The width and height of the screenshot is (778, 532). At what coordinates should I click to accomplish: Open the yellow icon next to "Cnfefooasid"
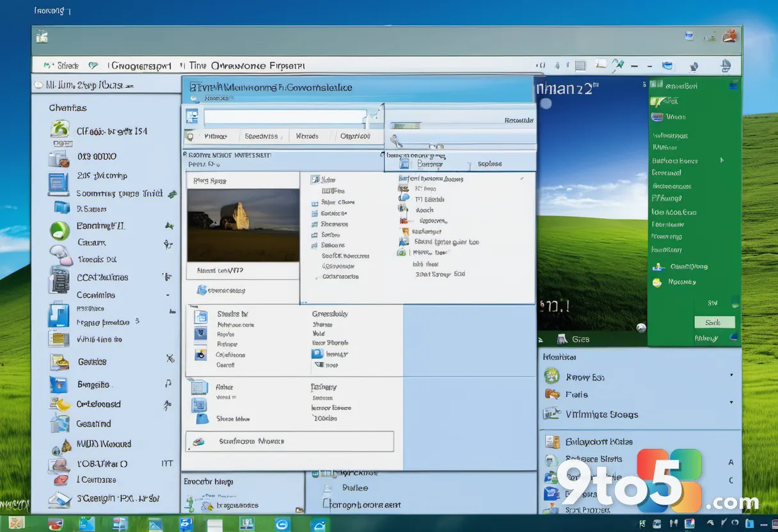(x=60, y=404)
